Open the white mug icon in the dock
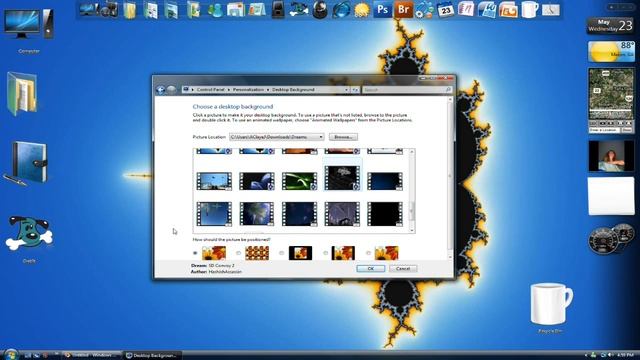The height and width of the screenshot is (360, 640). [529, 10]
